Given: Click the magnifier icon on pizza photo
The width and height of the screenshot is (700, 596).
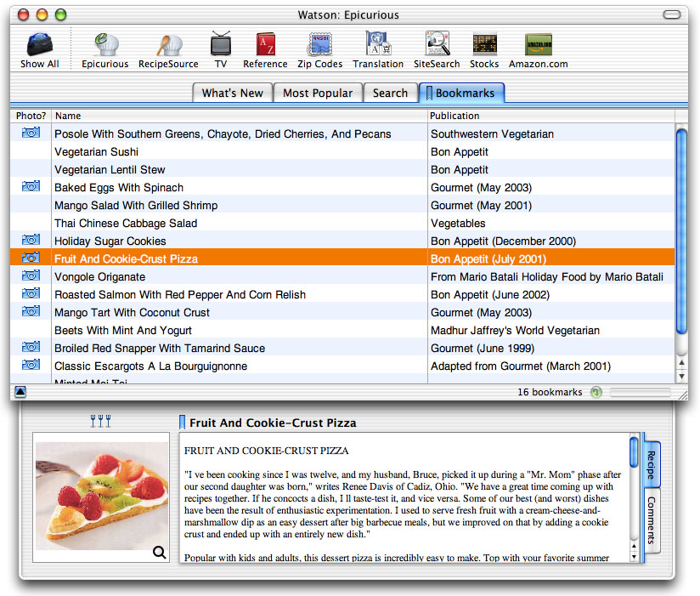Looking at the screenshot, I should [160, 553].
